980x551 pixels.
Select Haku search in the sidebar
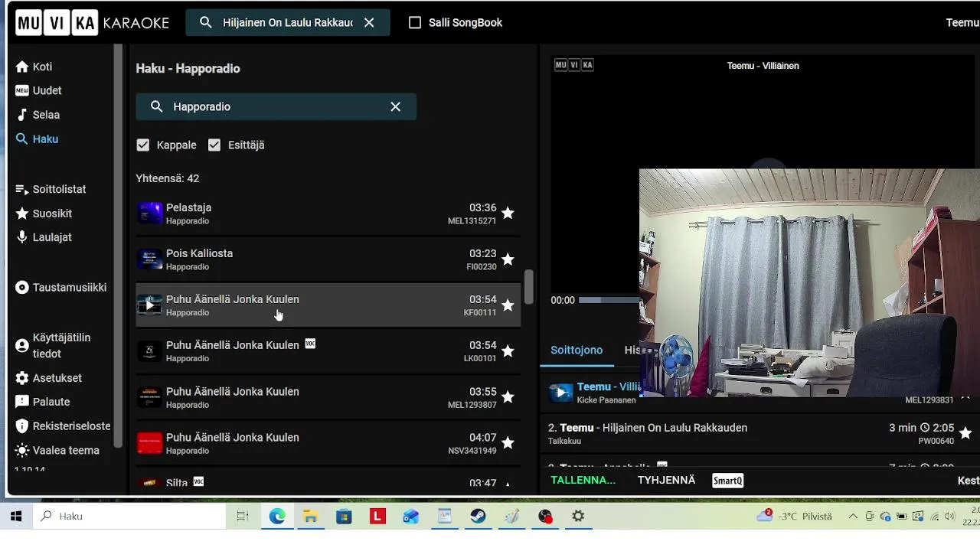point(37,139)
